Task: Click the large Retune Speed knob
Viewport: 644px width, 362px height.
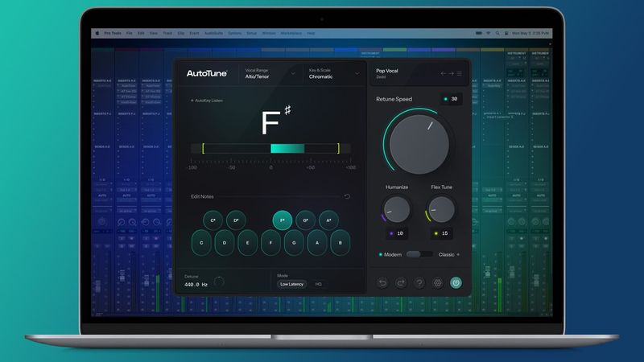Action: 419,144
